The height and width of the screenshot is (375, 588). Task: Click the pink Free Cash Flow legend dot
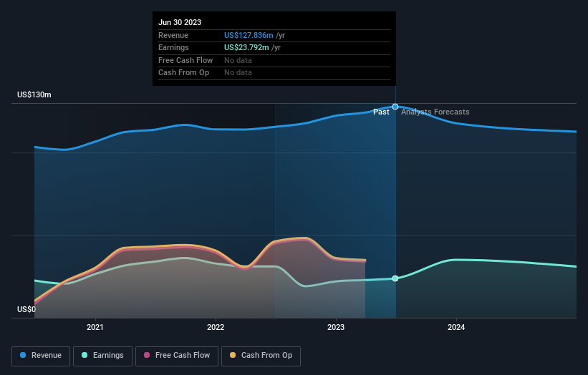point(147,355)
